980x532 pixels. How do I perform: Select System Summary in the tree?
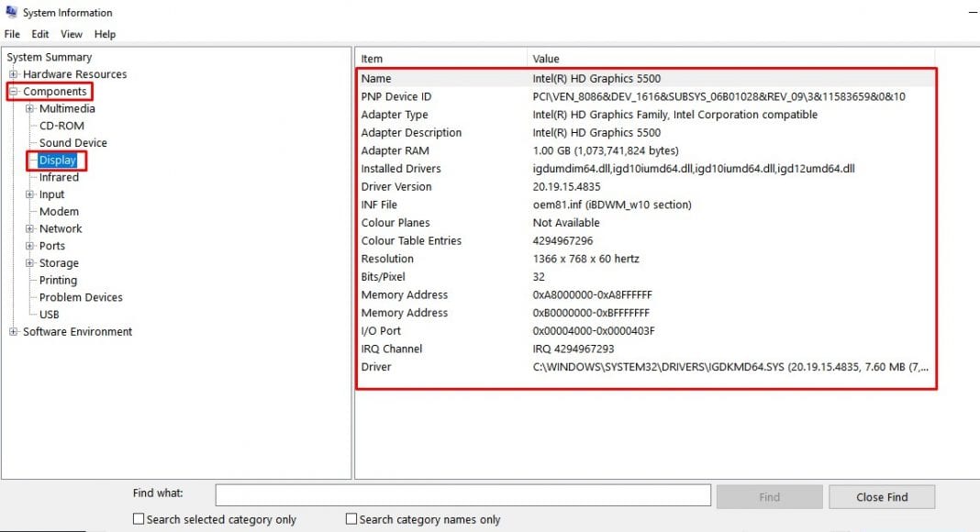click(49, 57)
